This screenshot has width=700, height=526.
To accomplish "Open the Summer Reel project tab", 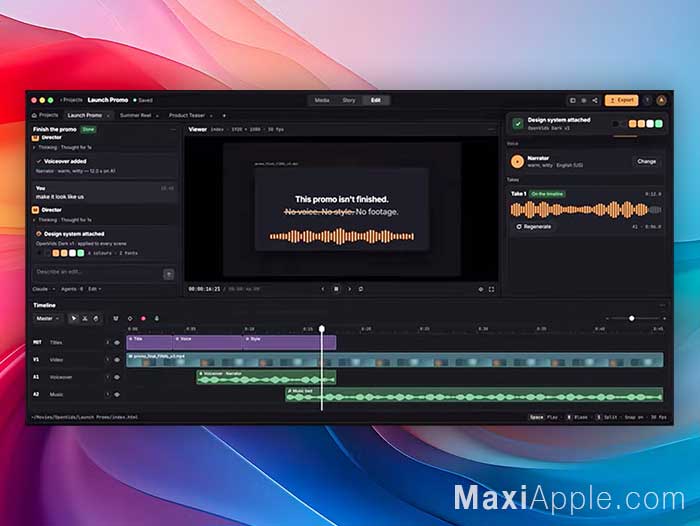I will tap(136, 115).
